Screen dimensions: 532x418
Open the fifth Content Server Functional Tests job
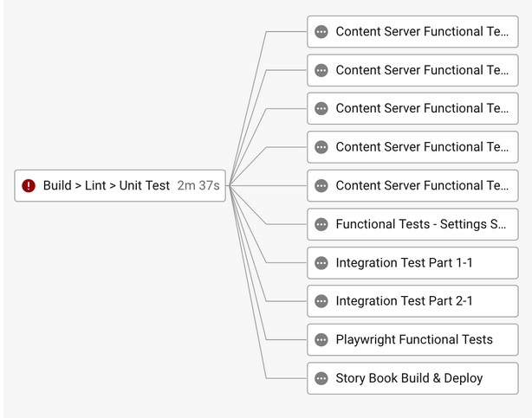point(412,186)
